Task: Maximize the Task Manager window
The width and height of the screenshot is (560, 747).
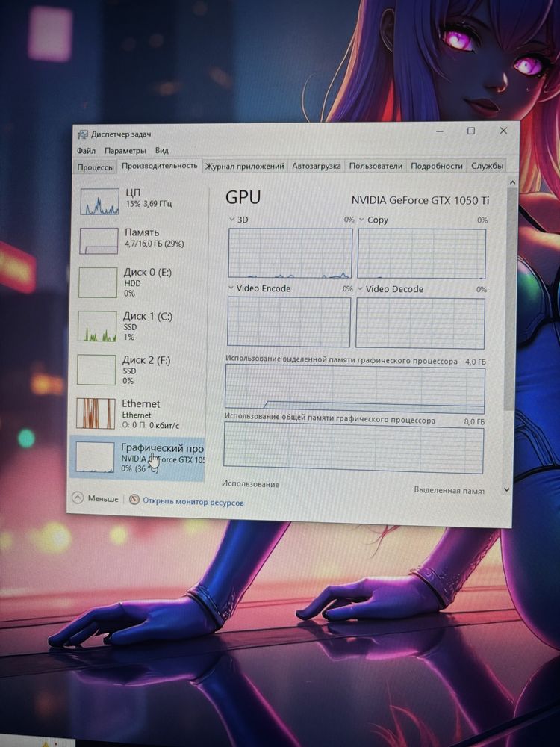Action: tap(471, 131)
